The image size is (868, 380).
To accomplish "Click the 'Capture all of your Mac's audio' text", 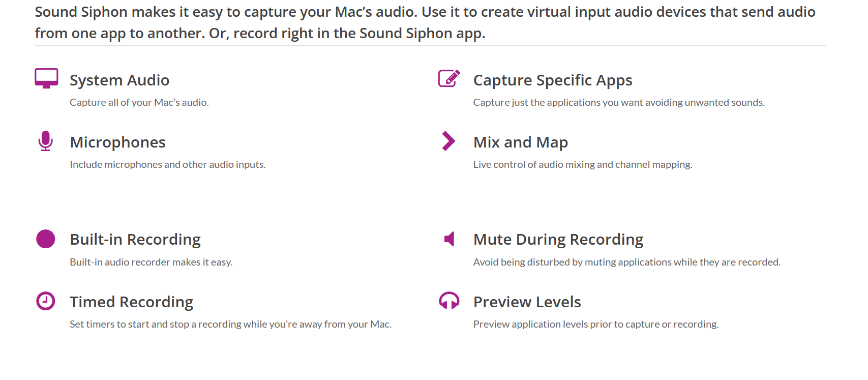I will pyautogui.click(x=139, y=102).
